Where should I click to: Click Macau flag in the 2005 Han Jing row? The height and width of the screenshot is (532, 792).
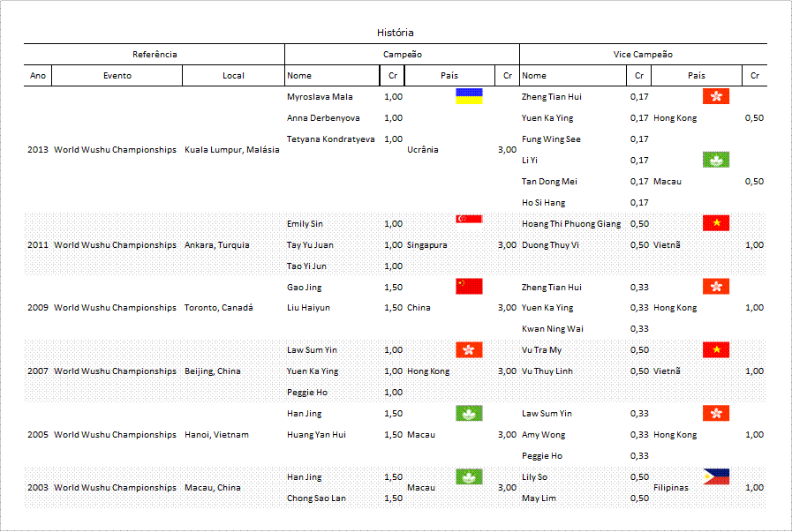coord(469,414)
